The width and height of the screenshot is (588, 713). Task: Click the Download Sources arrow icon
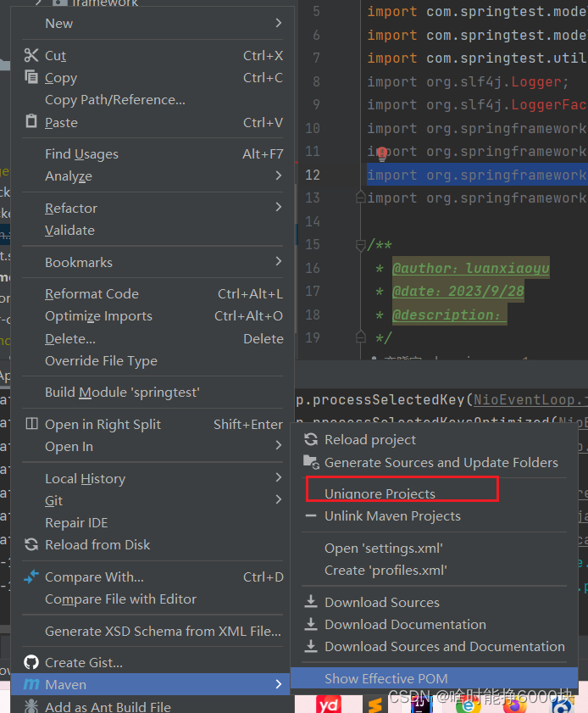pyautogui.click(x=311, y=601)
